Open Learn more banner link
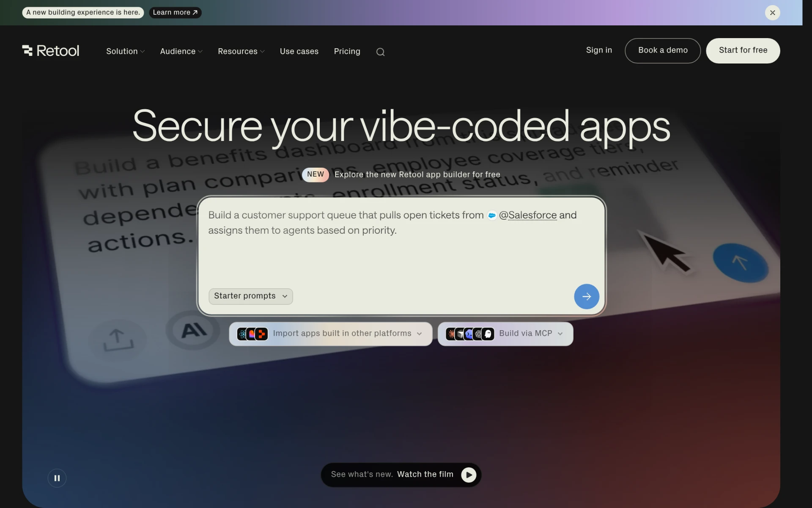This screenshot has width=812, height=508. [175, 12]
